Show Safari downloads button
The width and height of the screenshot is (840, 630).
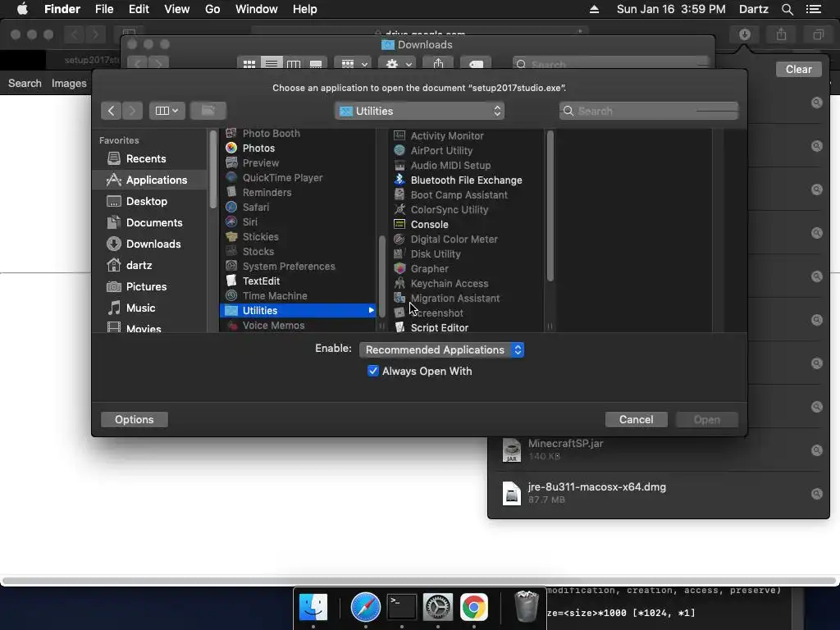pyautogui.click(x=745, y=34)
